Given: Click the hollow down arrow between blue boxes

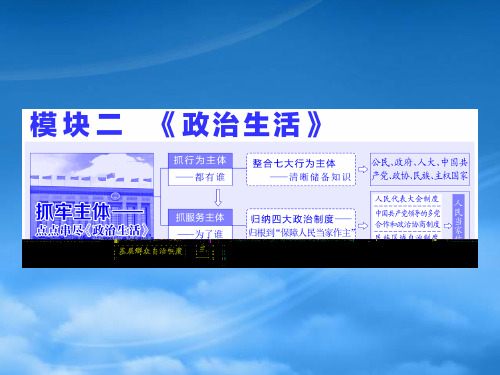Looking at the screenshot, I should 218,197.
